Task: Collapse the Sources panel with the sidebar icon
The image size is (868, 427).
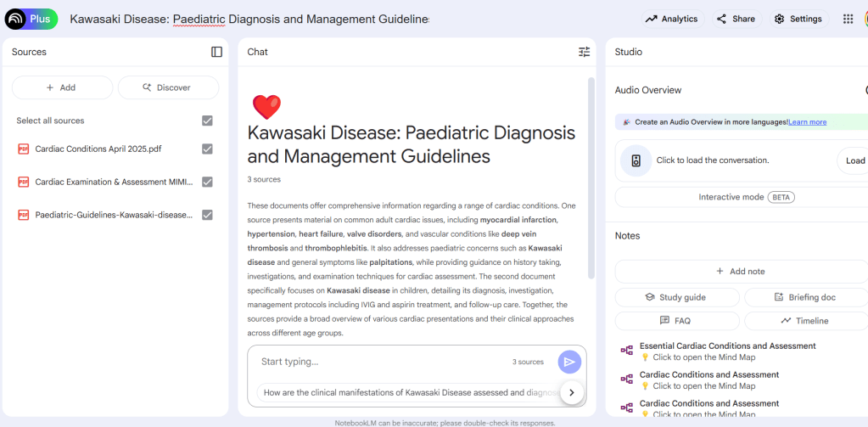Action: [x=216, y=52]
